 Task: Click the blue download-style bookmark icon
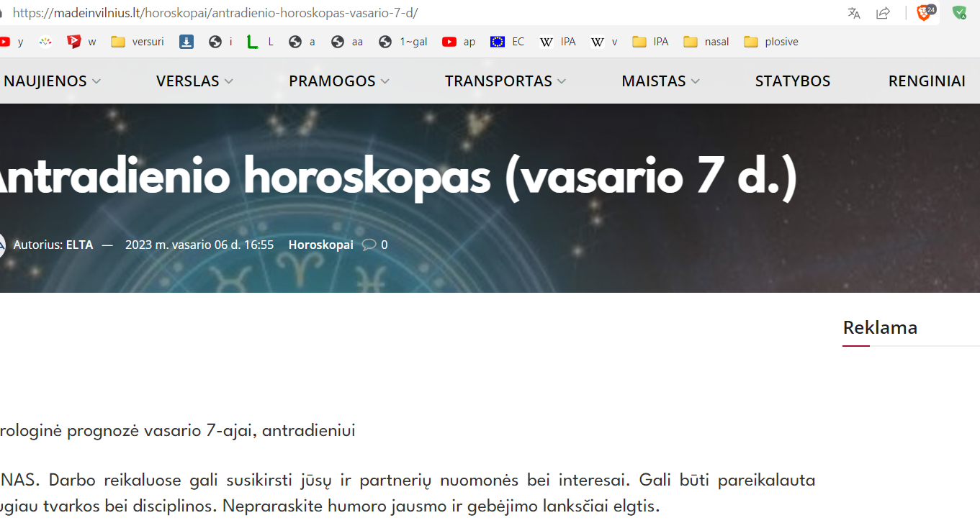click(x=186, y=41)
